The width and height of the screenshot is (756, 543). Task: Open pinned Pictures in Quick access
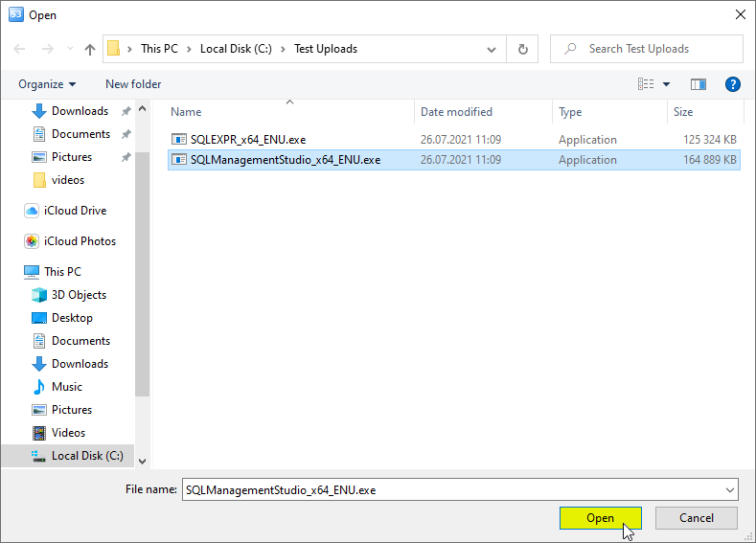tap(61, 157)
